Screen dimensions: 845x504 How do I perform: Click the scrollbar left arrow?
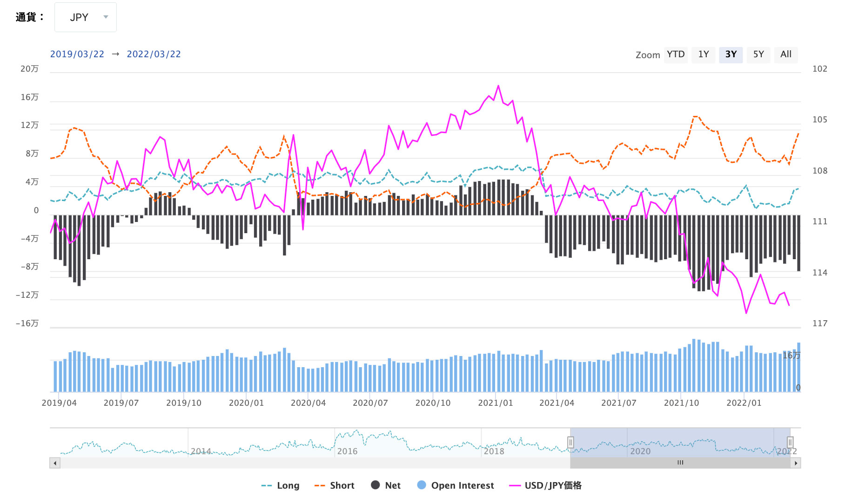coord(55,463)
